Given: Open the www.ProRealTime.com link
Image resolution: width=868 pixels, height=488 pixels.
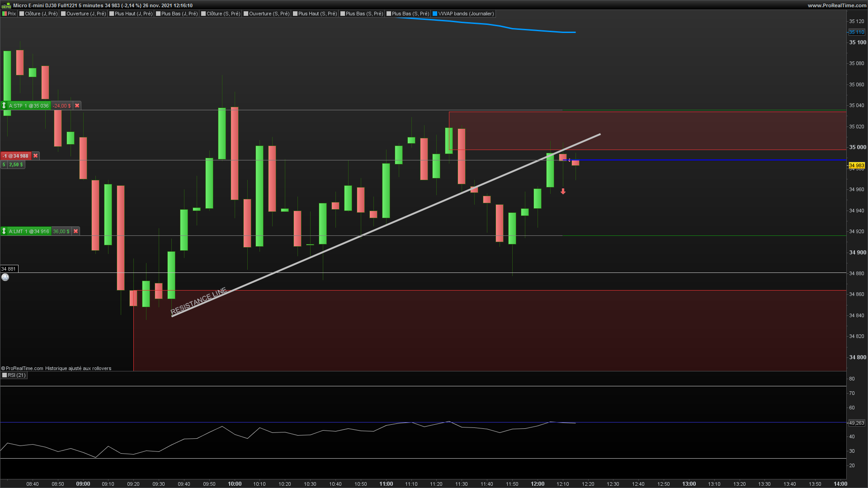Looking at the screenshot, I should [x=837, y=5].
